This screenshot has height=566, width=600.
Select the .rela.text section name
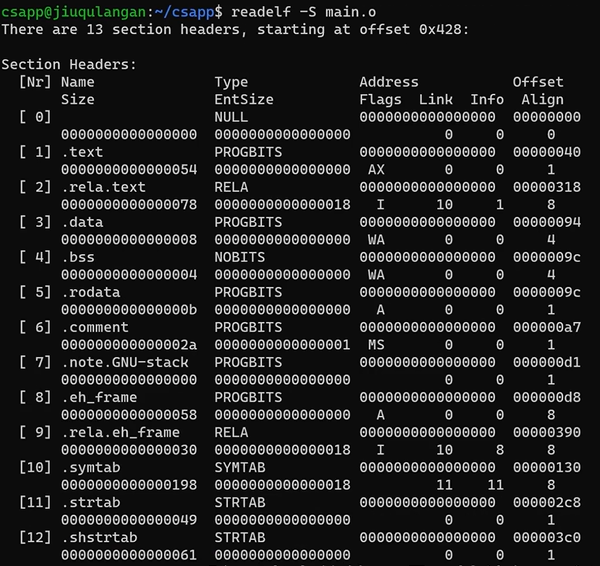(x=103, y=186)
